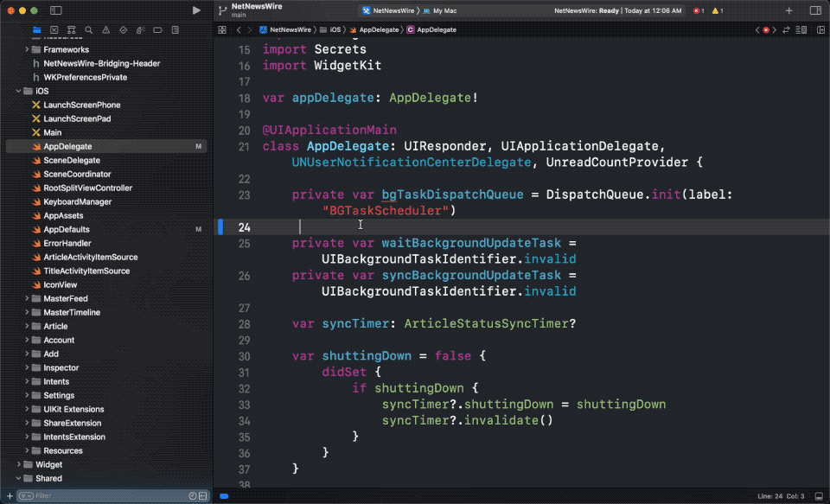Click the related items grid icon
The image size is (830, 504).
pyautogui.click(x=222, y=29)
